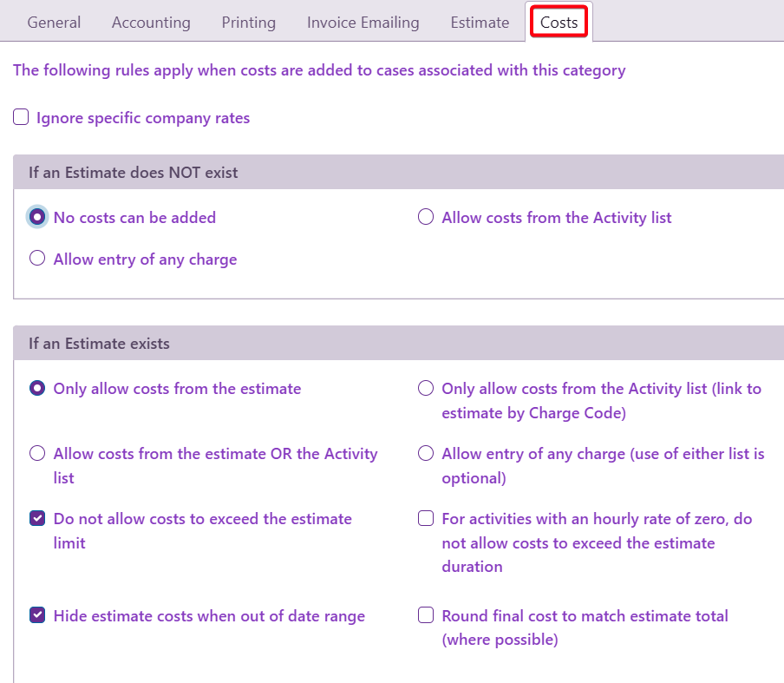Uncheck Do not allow costs to exceed estimate limit

[x=37, y=519]
